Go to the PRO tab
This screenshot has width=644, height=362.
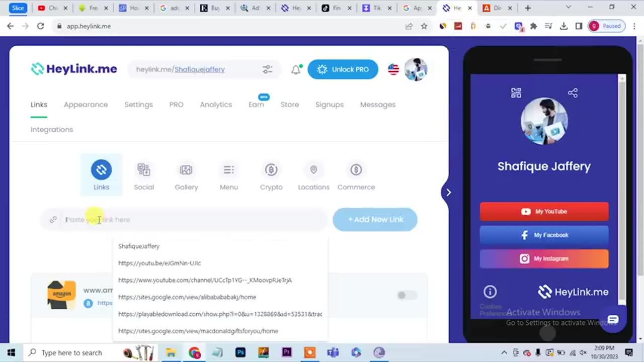coord(176,105)
